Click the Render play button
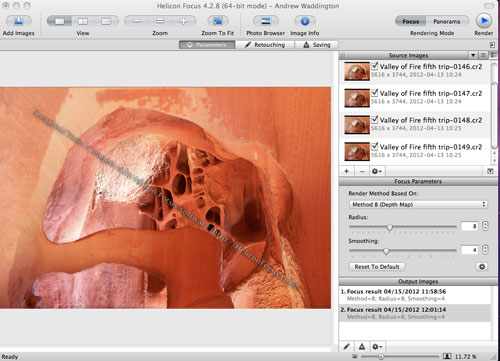The width and height of the screenshot is (500, 361). 484,21
